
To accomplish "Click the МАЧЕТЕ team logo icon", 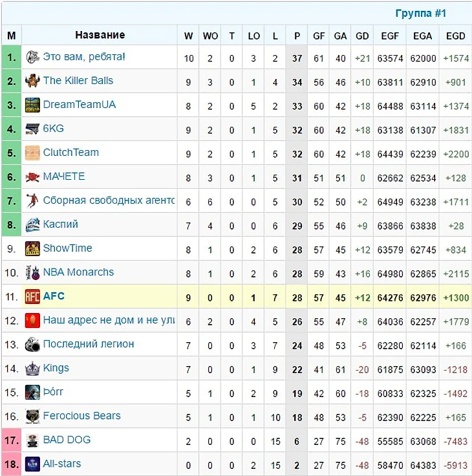I will pyautogui.click(x=32, y=177).
